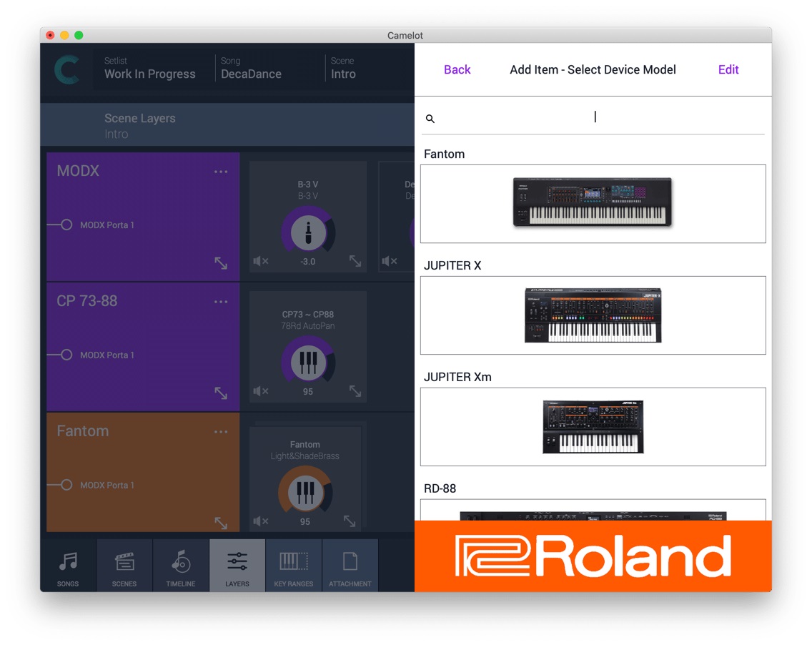Expand the Fantom layer with arrow icon
The image size is (812, 645).
221,523
